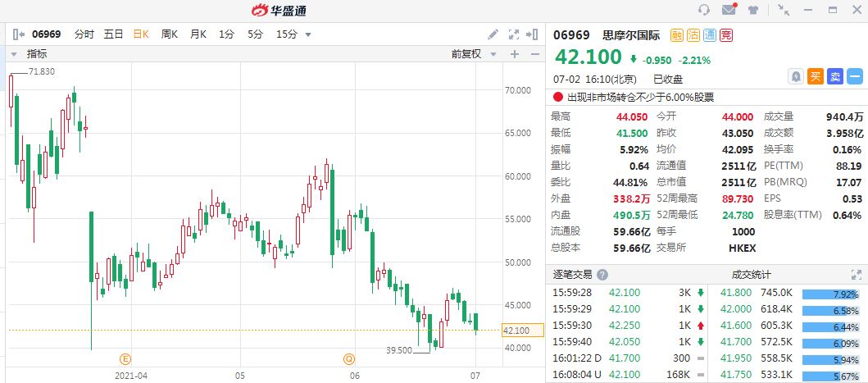
Task: Switch to 15分 fifteen-minute tab
Action: click(287, 34)
